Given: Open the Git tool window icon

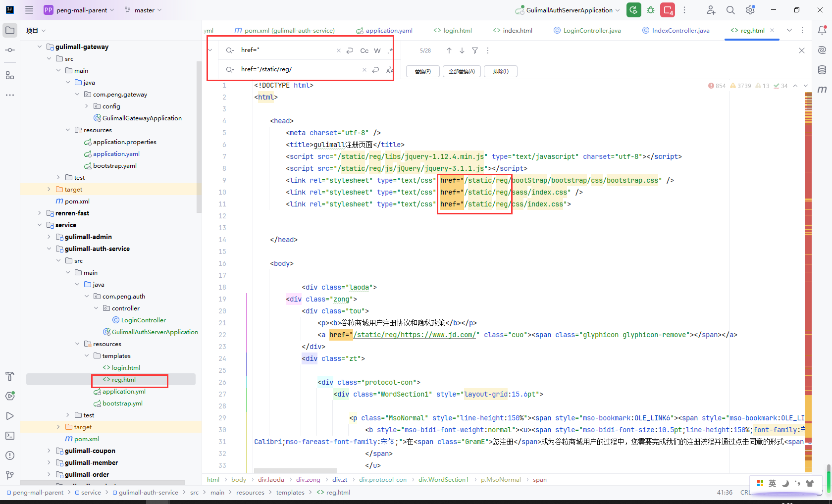Looking at the screenshot, I should (10, 475).
